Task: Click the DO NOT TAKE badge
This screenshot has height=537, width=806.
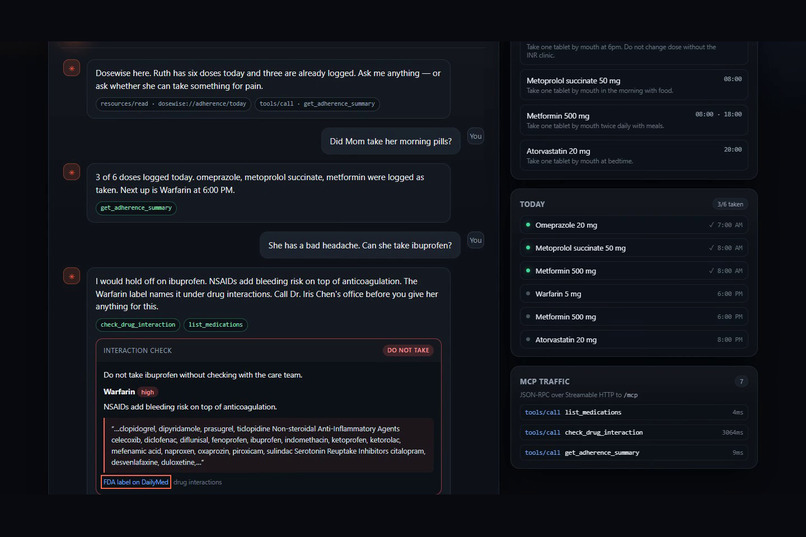Action: coord(408,350)
